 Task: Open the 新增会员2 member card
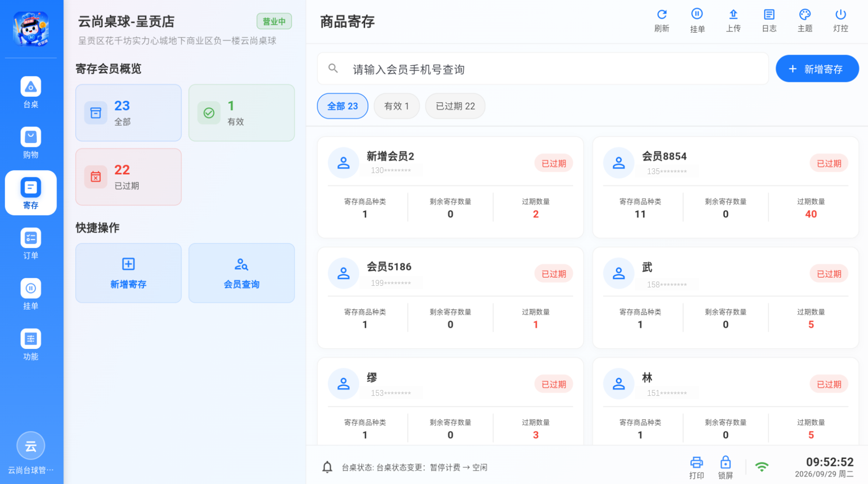(450, 188)
